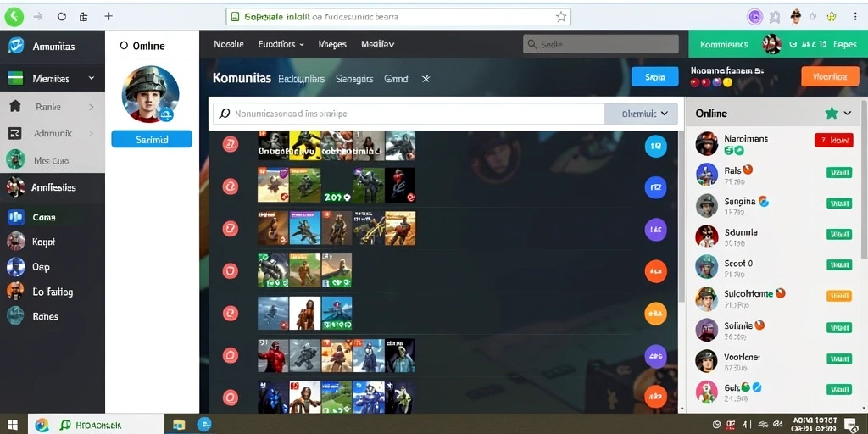
Task: Expand the Menittes sidebar dropdown
Action: (x=92, y=79)
